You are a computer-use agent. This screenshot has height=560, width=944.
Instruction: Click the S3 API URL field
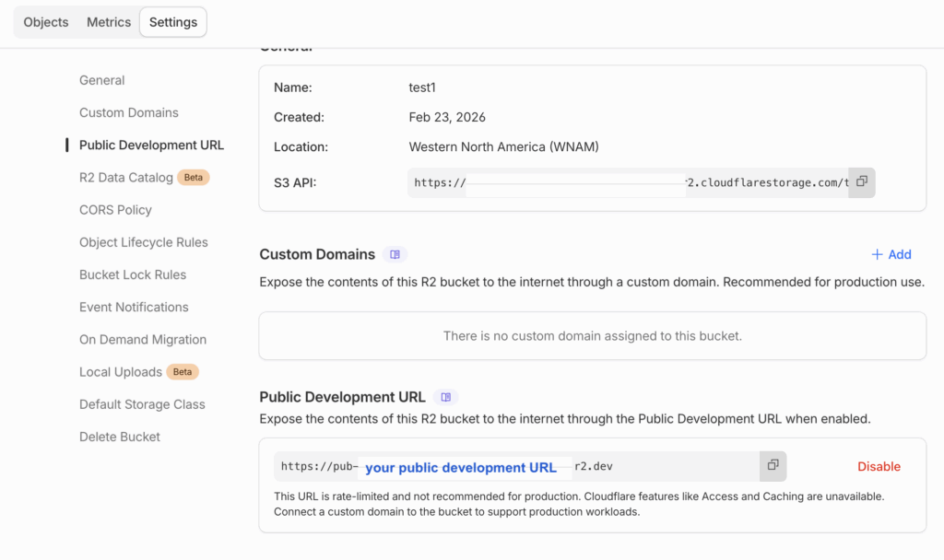point(627,182)
